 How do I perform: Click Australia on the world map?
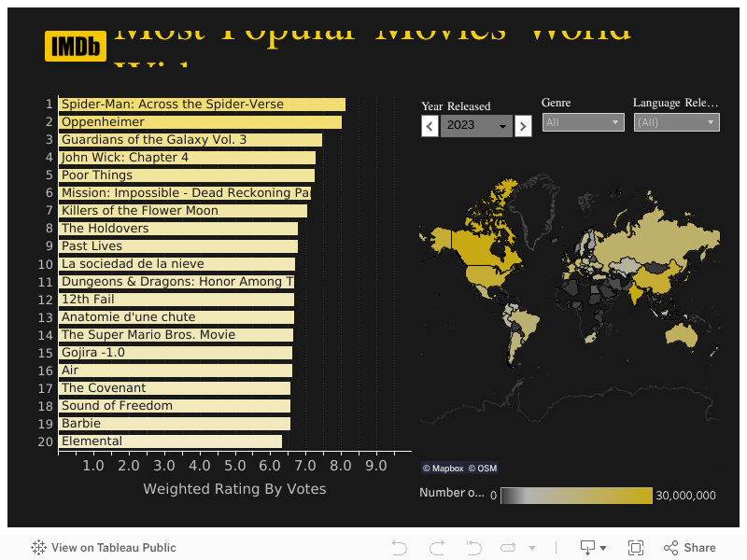tap(683, 335)
